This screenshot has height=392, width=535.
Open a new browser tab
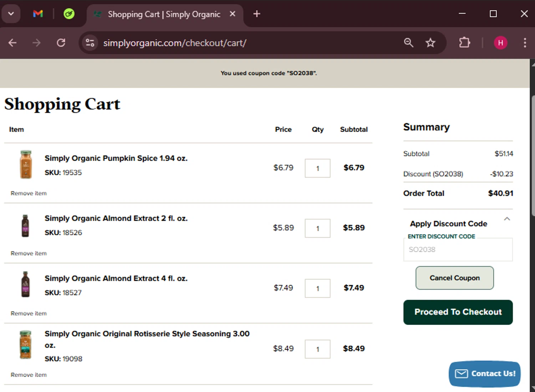(257, 14)
